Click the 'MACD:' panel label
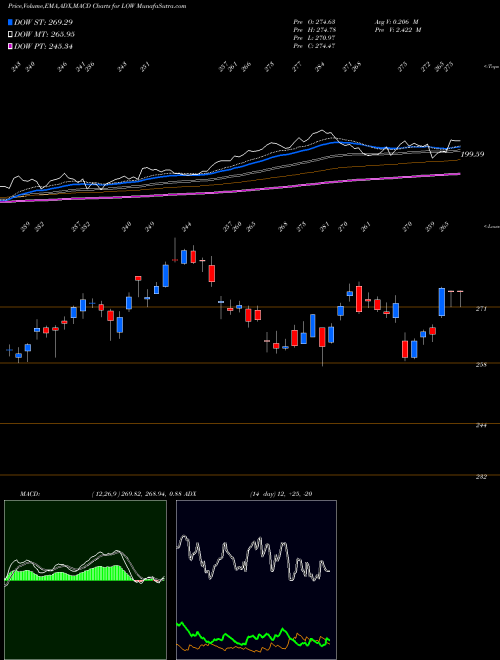The image size is (500, 660). [30, 494]
